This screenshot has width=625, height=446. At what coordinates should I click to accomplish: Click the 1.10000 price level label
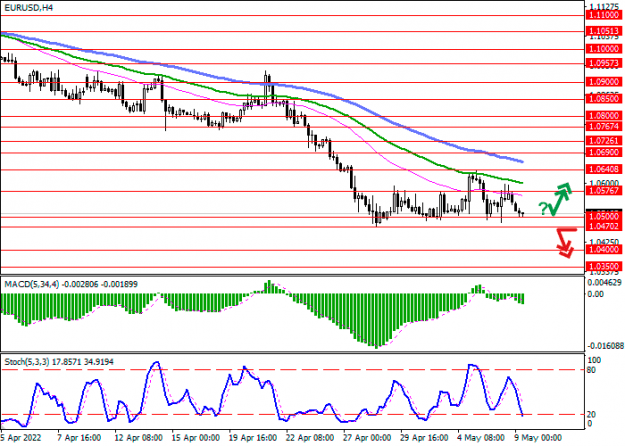603,49
